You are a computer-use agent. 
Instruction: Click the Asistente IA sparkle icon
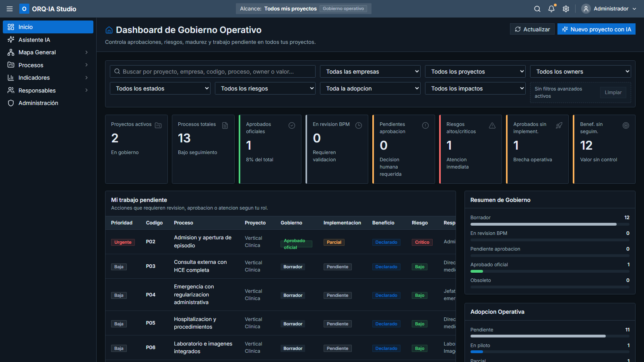pyautogui.click(x=11, y=39)
